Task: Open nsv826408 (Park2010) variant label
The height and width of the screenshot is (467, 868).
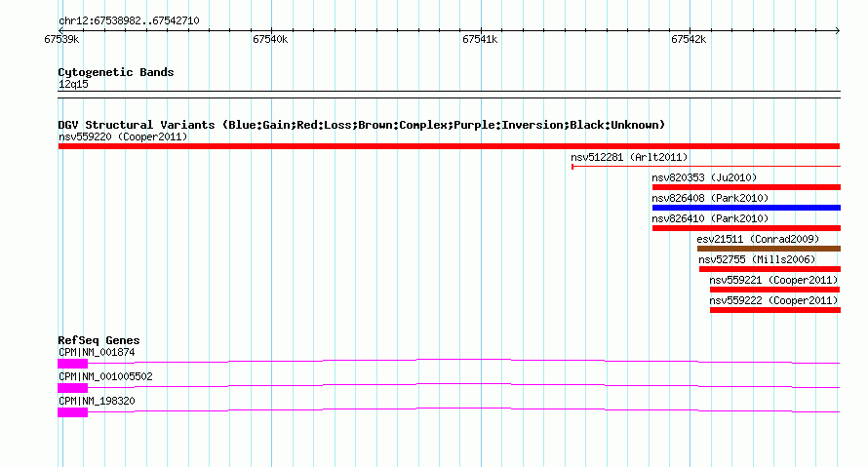Action: (710, 198)
